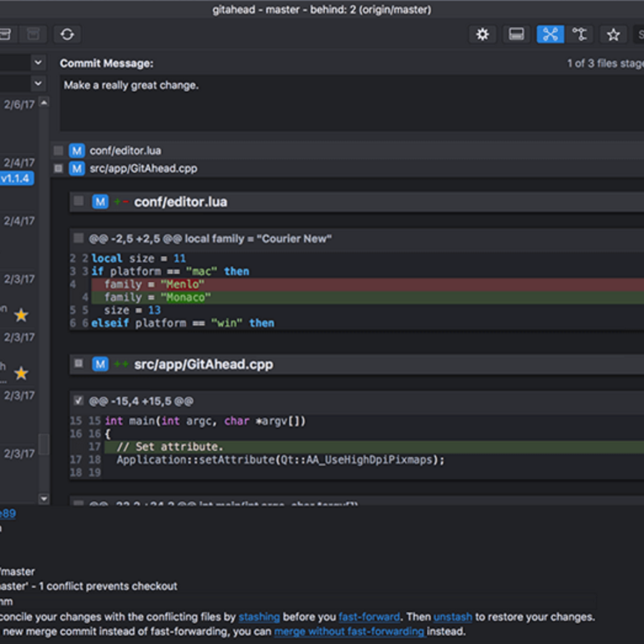Click the M badge in src/app/GitAhead.cpp diff header
Screen dimensions: 644x644
click(100, 364)
